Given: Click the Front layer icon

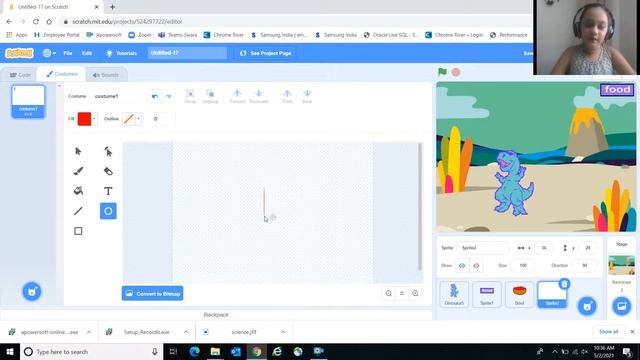Looking at the screenshot, I should [x=287, y=96].
